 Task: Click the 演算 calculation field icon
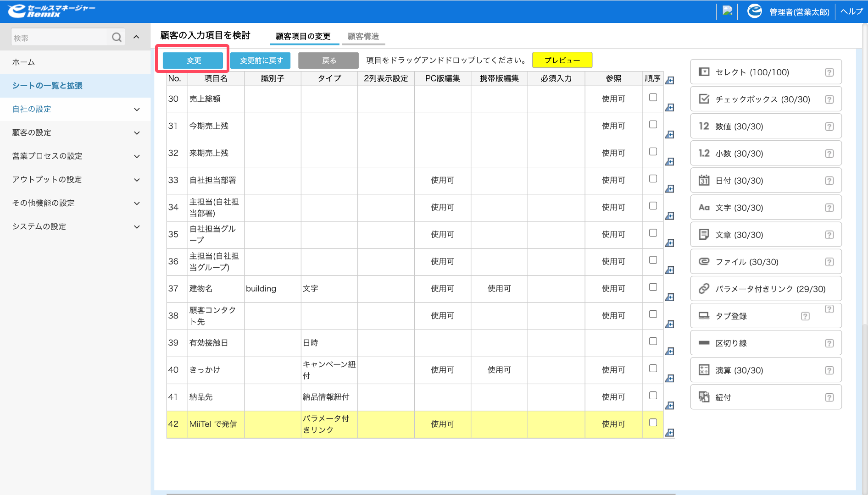click(704, 370)
